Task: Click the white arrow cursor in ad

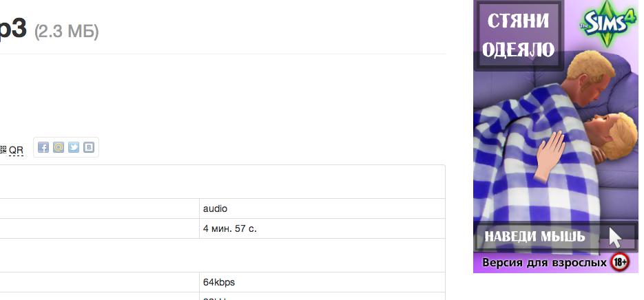Action: [x=615, y=237]
